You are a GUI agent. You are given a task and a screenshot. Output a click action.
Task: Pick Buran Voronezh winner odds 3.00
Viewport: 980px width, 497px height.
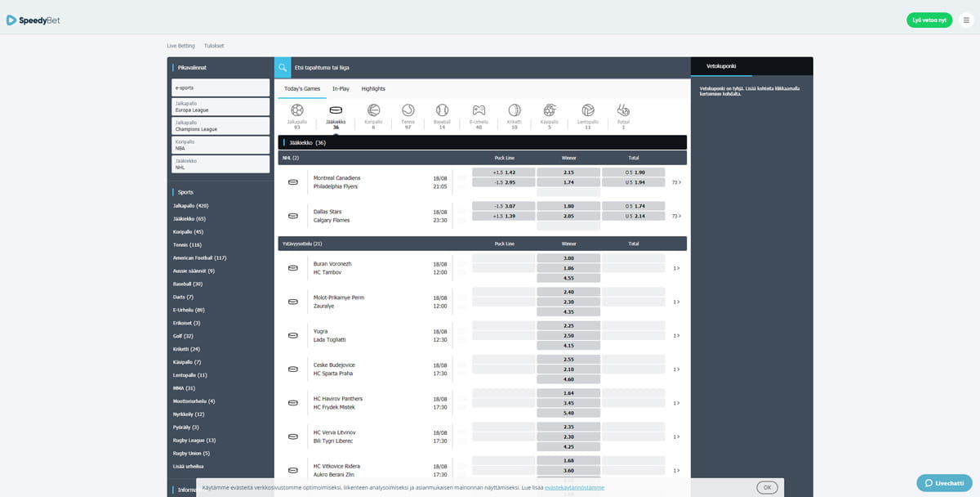[x=568, y=258]
